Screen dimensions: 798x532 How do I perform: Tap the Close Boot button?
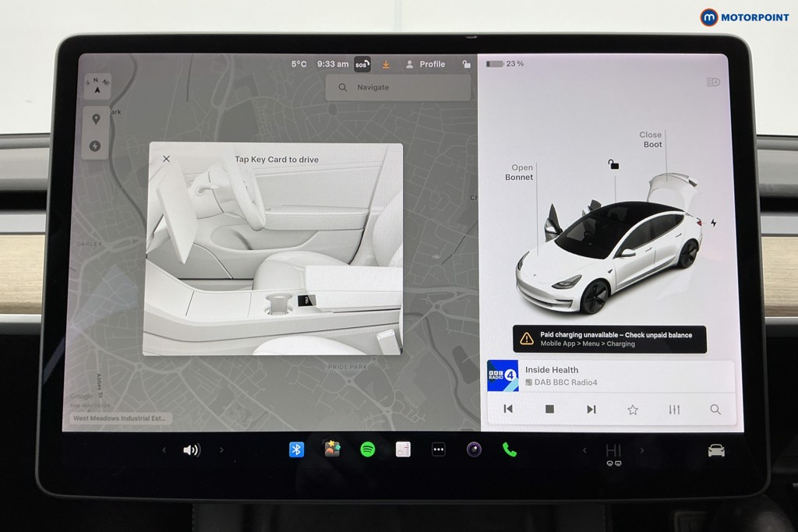coord(651,139)
